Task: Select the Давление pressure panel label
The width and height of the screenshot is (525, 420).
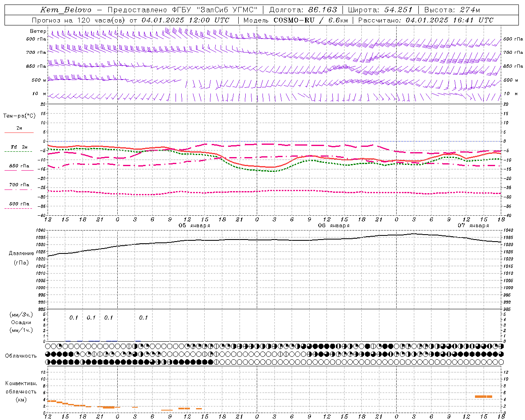Action: pos(21,253)
